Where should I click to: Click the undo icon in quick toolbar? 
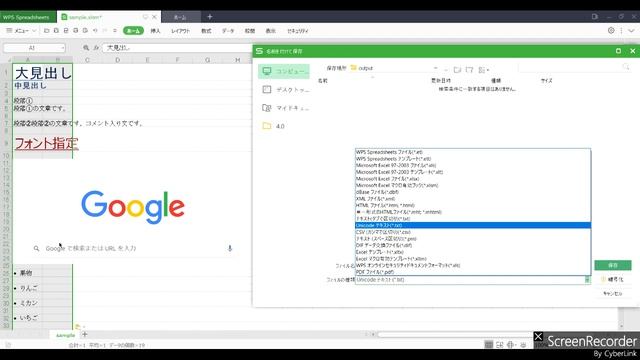(95, 31)
